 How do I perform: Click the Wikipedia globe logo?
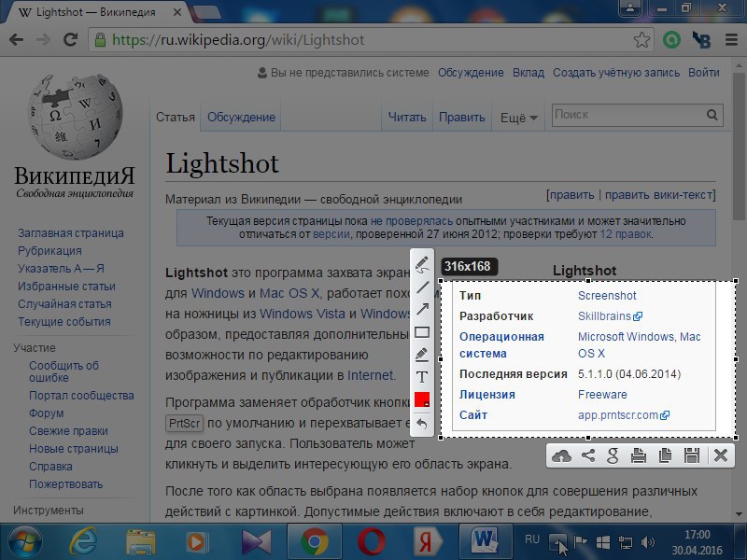75,117
